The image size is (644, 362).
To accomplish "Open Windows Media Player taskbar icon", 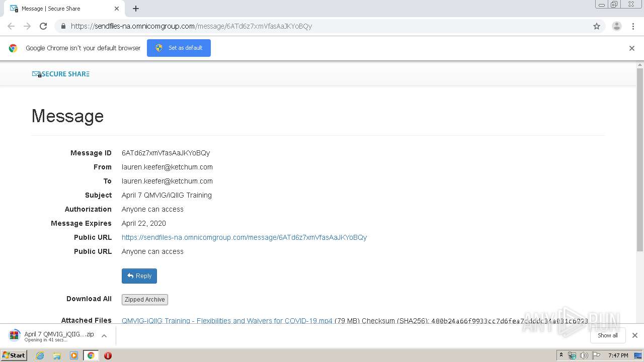I will pyautogui.click(x=74, y=355).
